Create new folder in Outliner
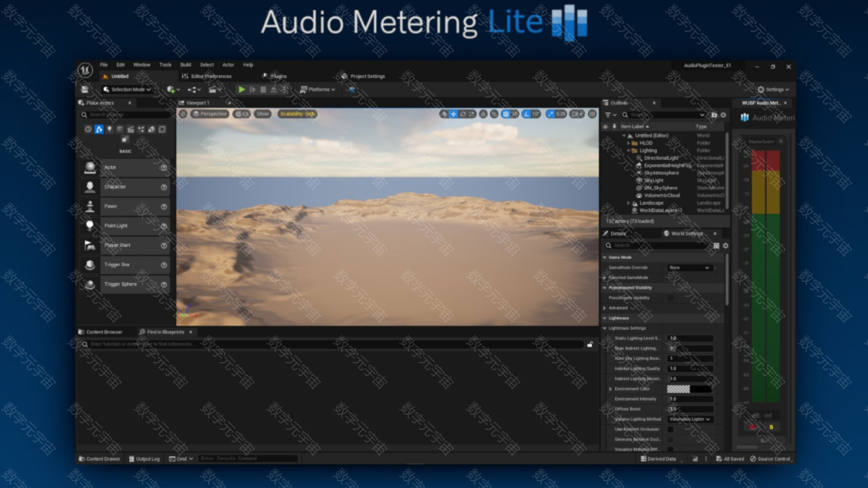 click(714, 115)
